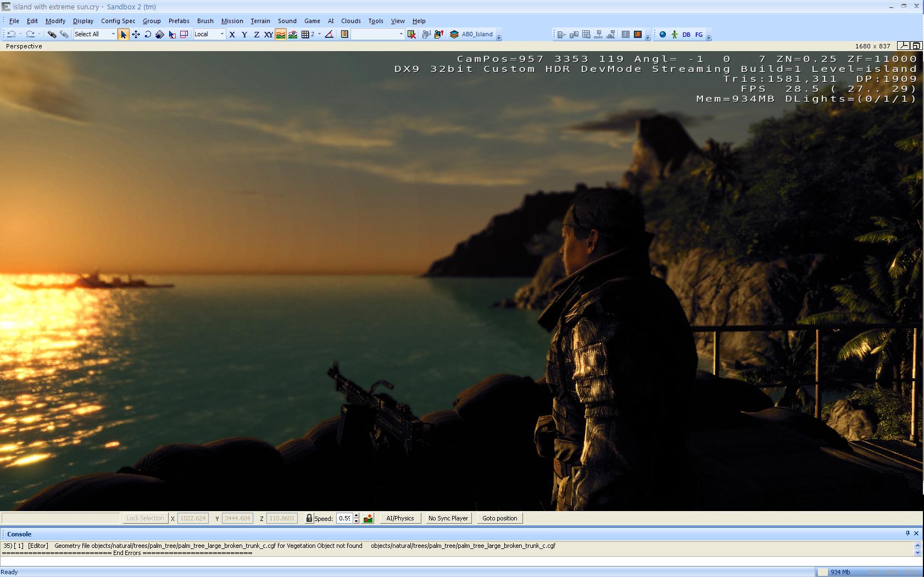
Task: Click the multi-grid layout icon
Action: click(x=586, y=34)
